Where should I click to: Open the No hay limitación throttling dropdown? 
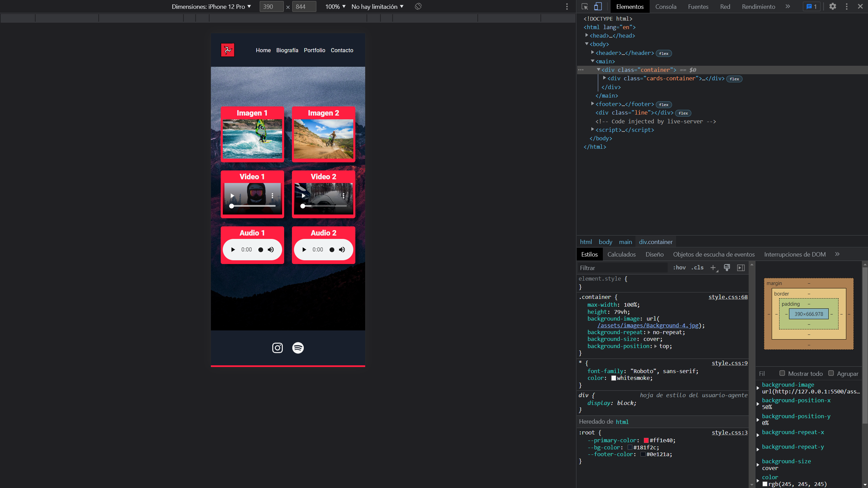point(377,6)
